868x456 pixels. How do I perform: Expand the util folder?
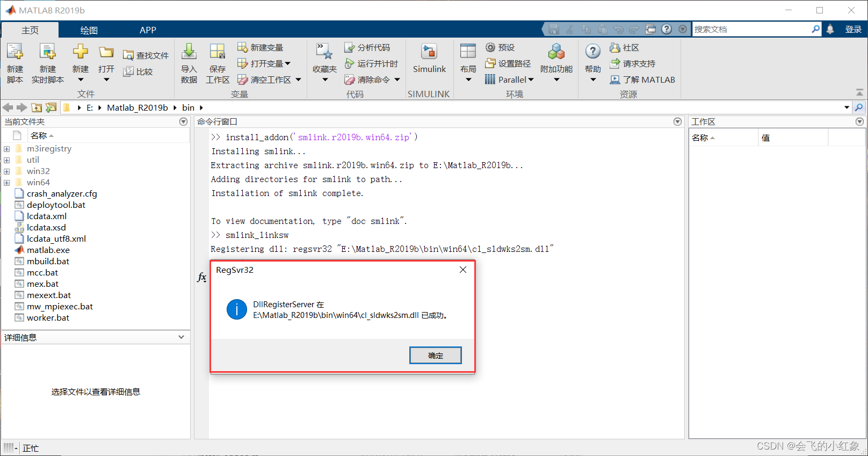click(x=6, y=160)
